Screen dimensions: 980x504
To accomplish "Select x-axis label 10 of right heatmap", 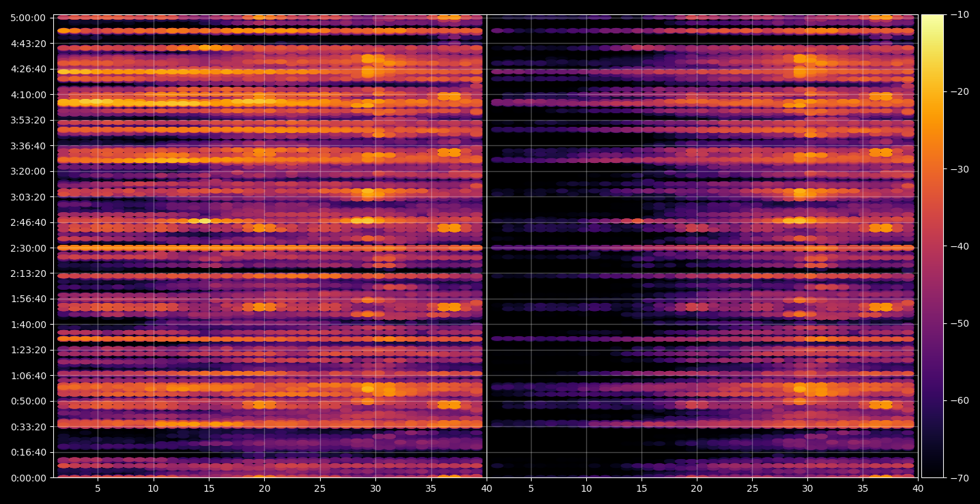I will pos(586,488).
